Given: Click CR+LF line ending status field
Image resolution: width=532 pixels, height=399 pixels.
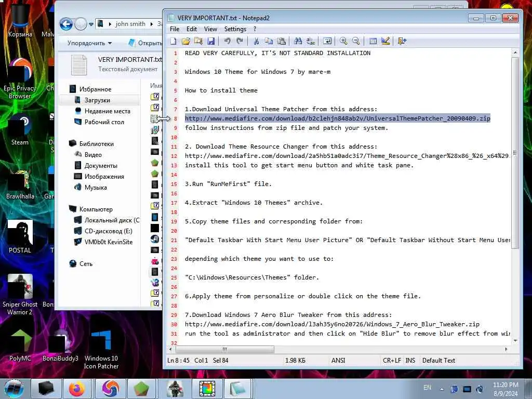Looking at the screenshot, I should point(392,361).
